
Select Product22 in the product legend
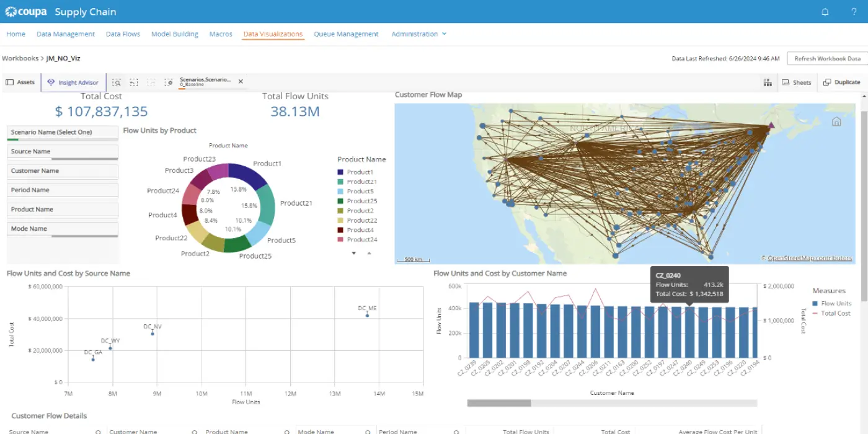click(x=356, y=220)
